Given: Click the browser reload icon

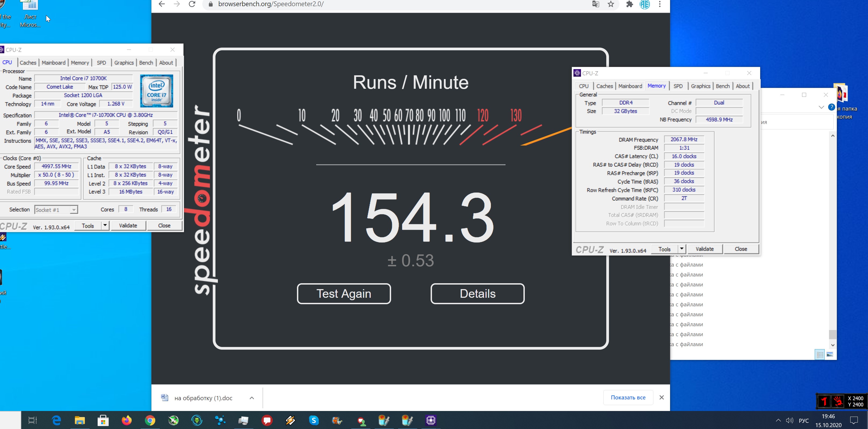Looking at the screenshot, I should [192, 4].
